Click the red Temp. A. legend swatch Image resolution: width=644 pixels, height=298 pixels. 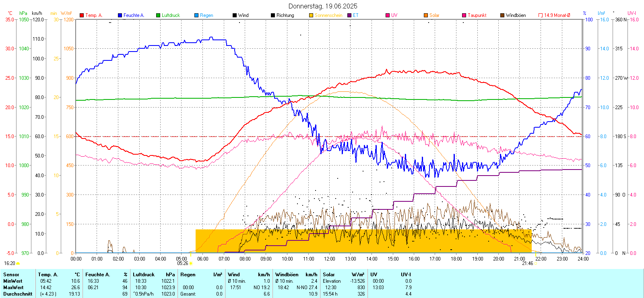click(x=82, y=15)
